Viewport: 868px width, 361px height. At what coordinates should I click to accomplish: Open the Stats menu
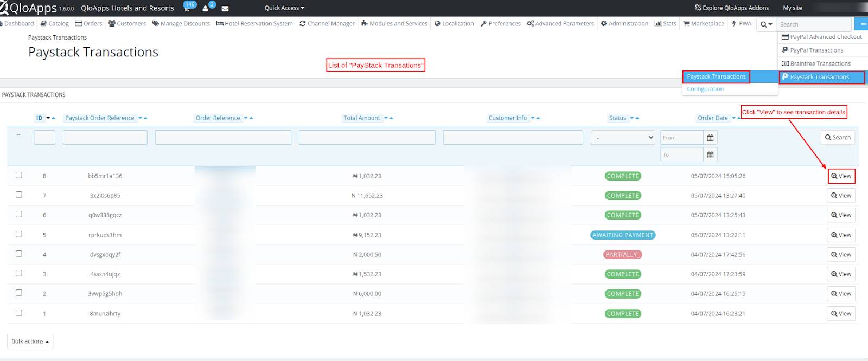click(666, 24)
